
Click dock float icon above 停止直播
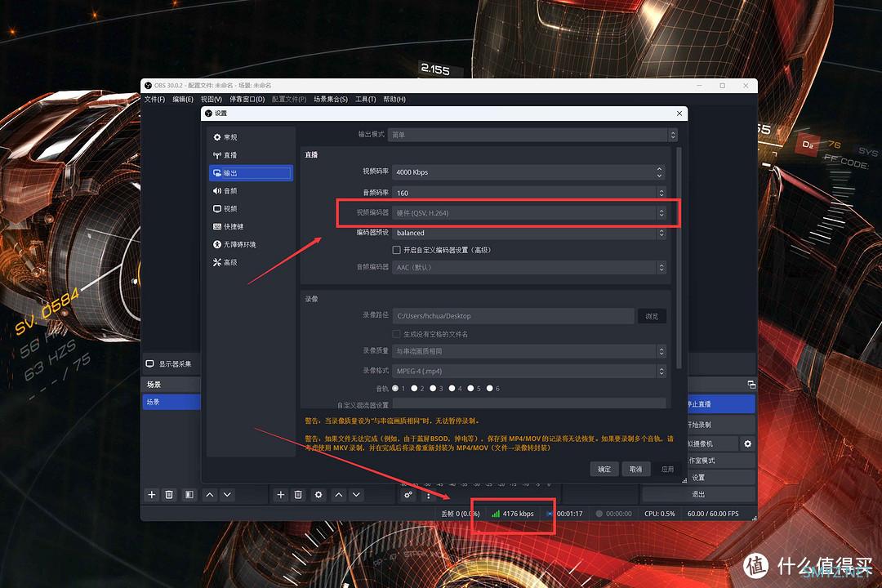(751, 385)
